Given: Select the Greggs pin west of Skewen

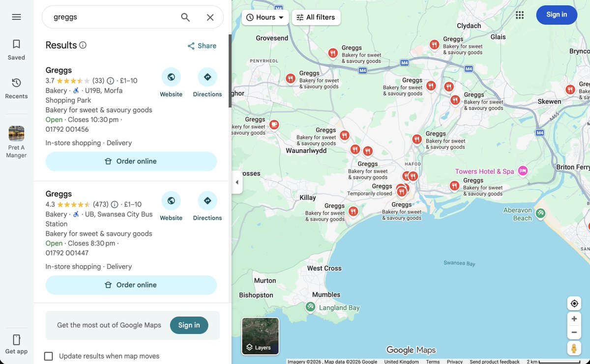Looking at the screenshot, I should coord(570,90).
